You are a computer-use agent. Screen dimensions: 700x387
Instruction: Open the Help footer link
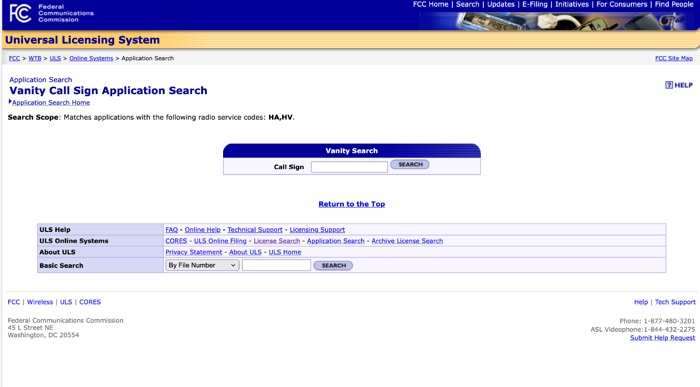click(641, 302)
